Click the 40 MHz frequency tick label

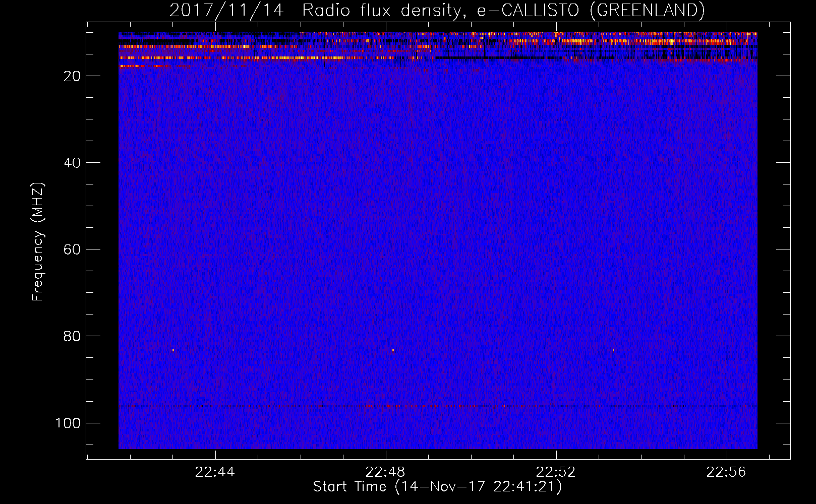(72, 163)
